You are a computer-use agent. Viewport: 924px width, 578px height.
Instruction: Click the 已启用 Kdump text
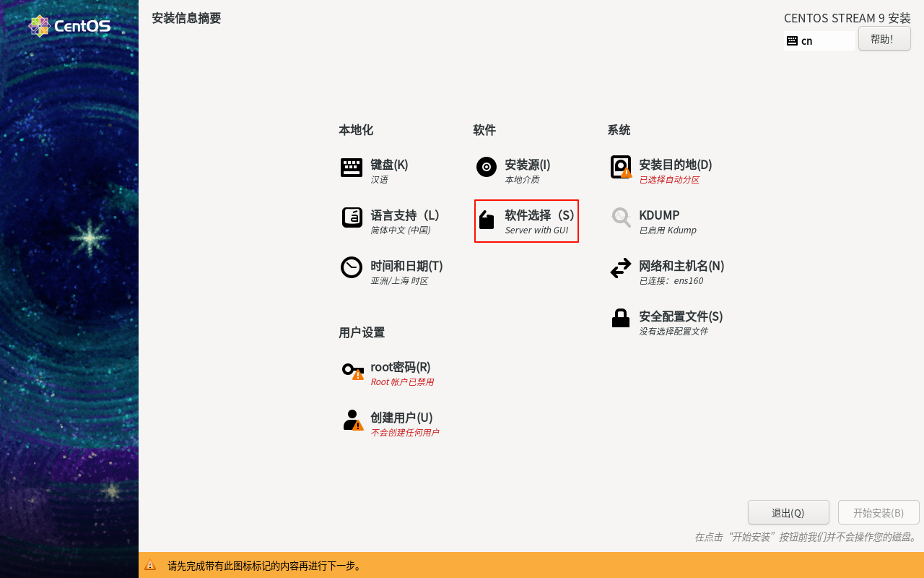point(668,230)
